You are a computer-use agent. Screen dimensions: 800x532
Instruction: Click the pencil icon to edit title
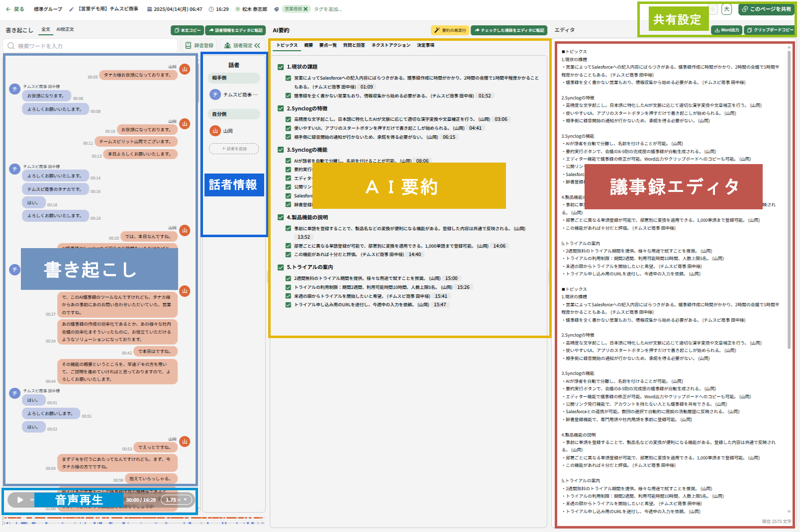(72, 9)
